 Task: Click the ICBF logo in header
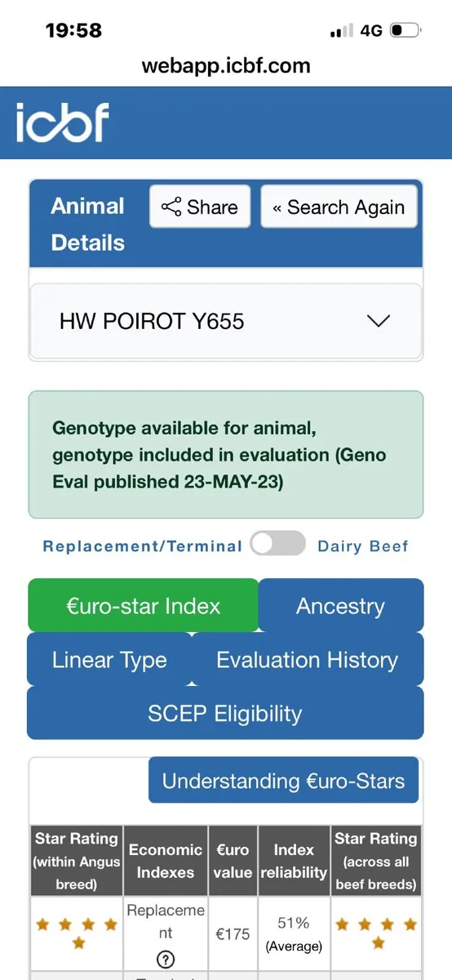(x=62, y=123)
